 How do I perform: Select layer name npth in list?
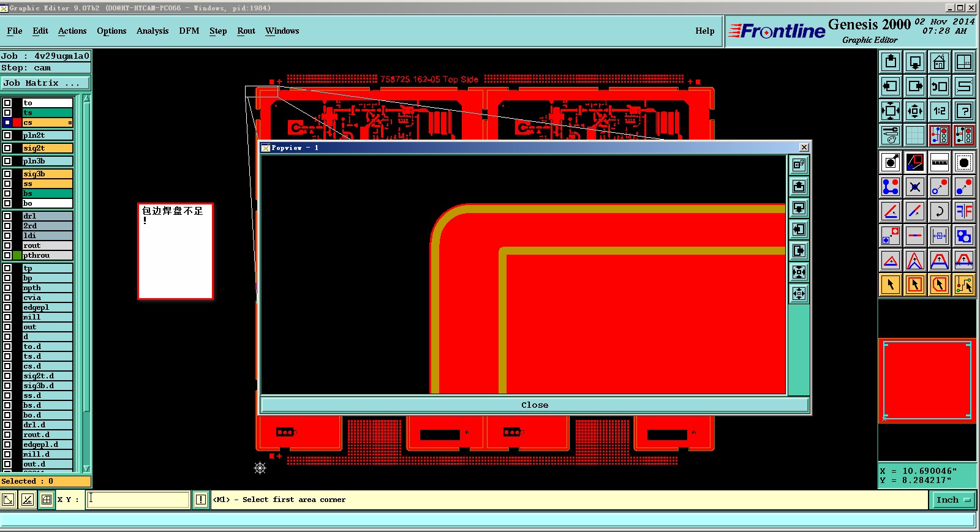pyautogui.click(x=47, y=288)
